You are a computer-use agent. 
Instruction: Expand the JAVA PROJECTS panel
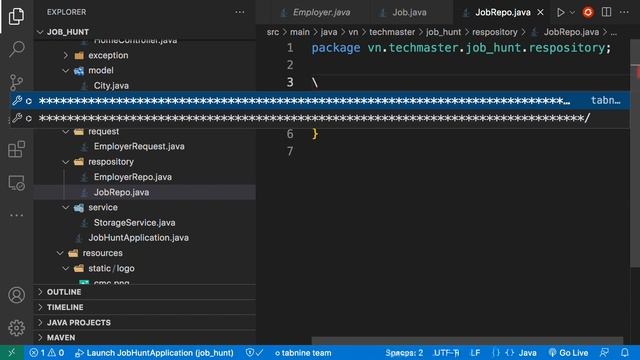[x=78, y=322]
